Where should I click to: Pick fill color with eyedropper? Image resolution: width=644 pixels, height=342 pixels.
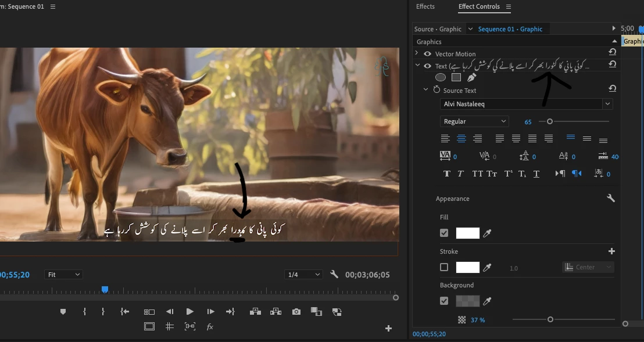[487, 233]
